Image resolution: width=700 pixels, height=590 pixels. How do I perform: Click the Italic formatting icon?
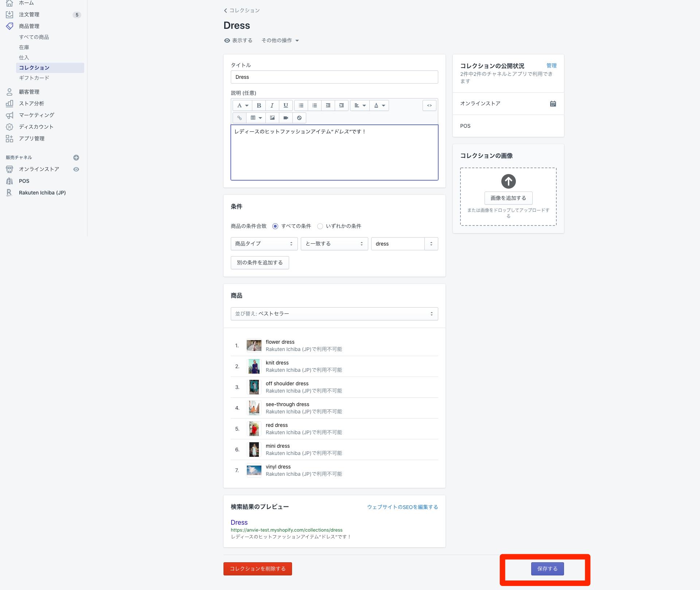272,105
